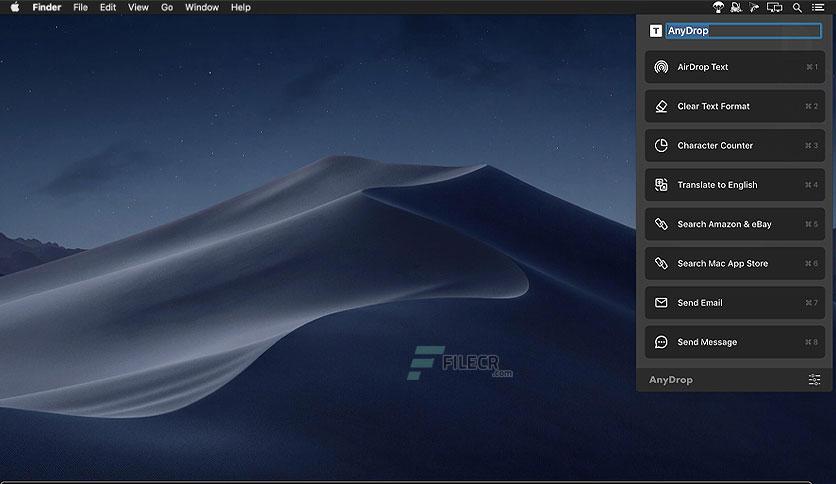Click the rocket menu bar icon
Screen dimensions: 836x484
[x=736, y=7]
